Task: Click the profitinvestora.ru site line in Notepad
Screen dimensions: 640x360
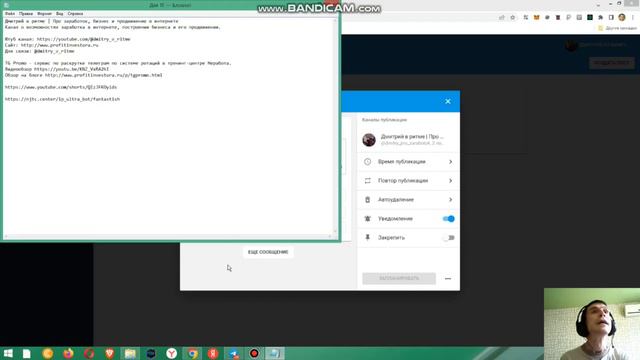Action: tap(51, 45)
